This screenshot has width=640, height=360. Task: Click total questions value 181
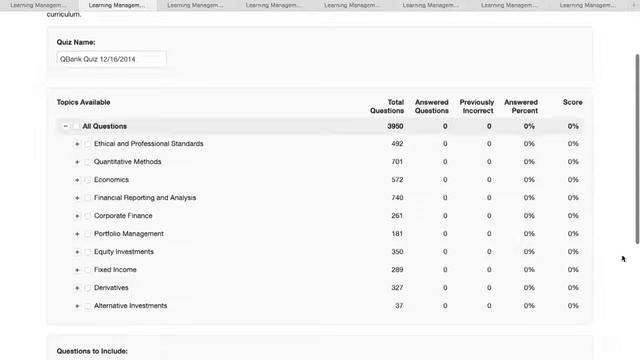point(397,233)
